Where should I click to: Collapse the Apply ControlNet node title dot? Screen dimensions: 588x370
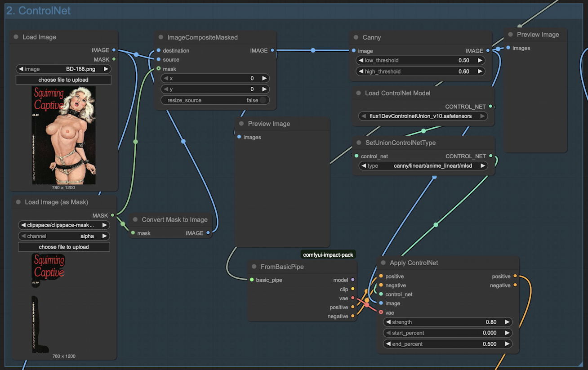click(x=383, y=263)
